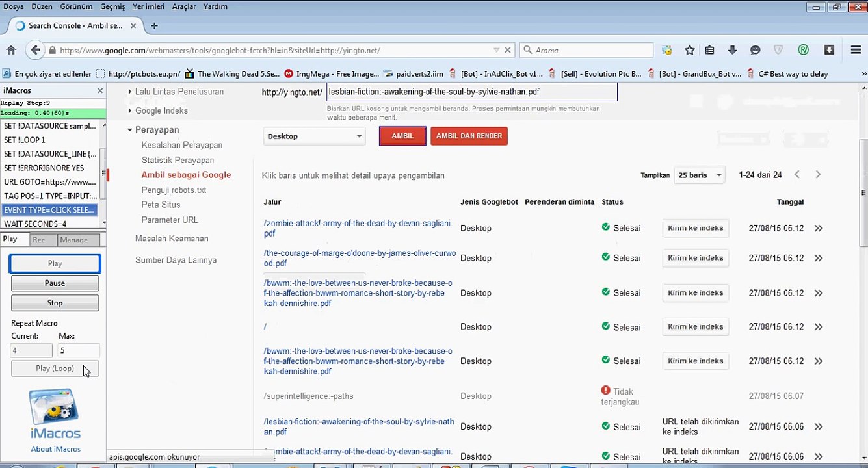Open the Yer imleri menu
Screen dimensions: 868x468
[x=149, y=6]
